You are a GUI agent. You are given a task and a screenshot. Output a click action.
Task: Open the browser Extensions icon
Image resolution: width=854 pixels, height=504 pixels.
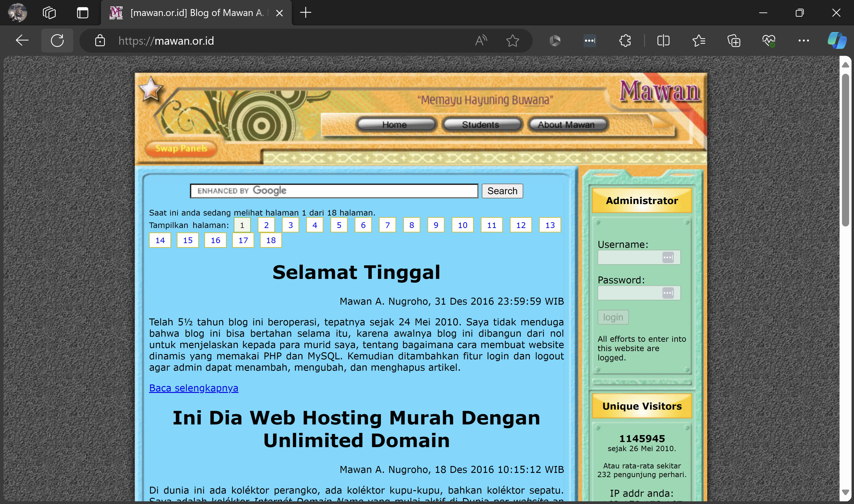point(625,40)
